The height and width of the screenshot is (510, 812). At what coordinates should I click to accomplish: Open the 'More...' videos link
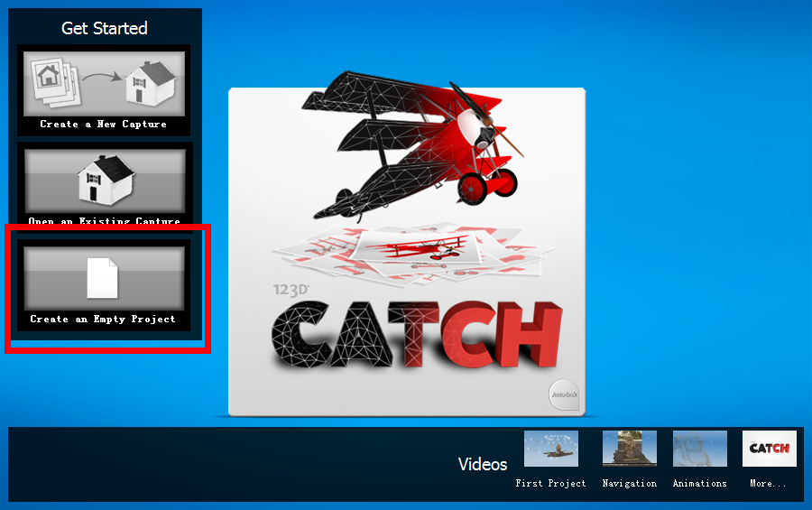pos(768,483)
